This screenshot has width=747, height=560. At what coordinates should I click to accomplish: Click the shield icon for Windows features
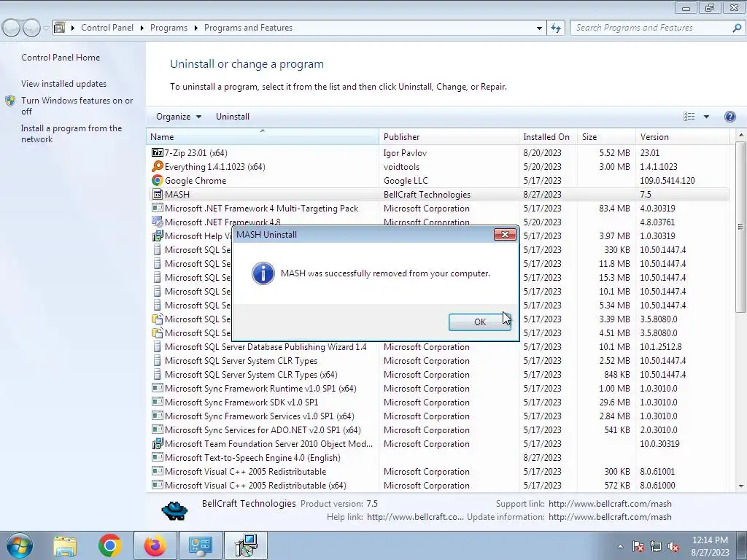[x=10, y=101]
